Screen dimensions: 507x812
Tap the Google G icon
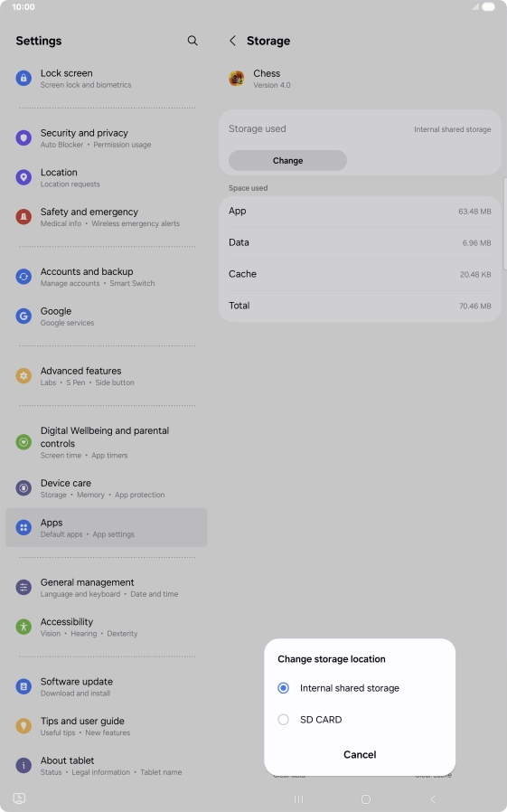(x=23, y=316)
